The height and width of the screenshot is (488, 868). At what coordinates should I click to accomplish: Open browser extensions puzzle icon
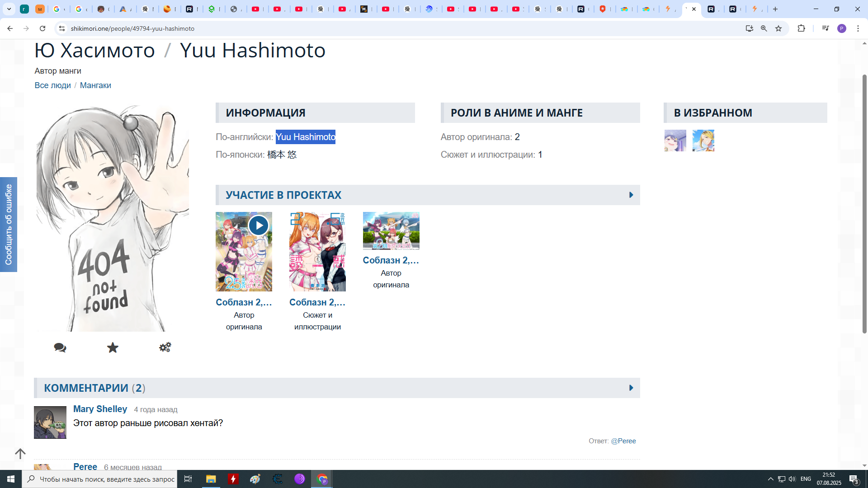click(x=801, y=28)
